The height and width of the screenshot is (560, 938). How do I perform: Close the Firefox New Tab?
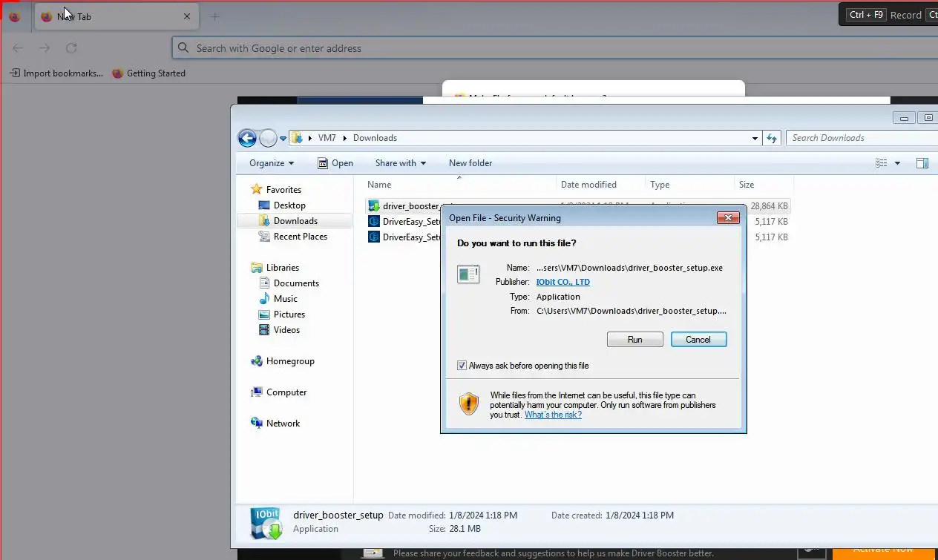pos(187,16)
